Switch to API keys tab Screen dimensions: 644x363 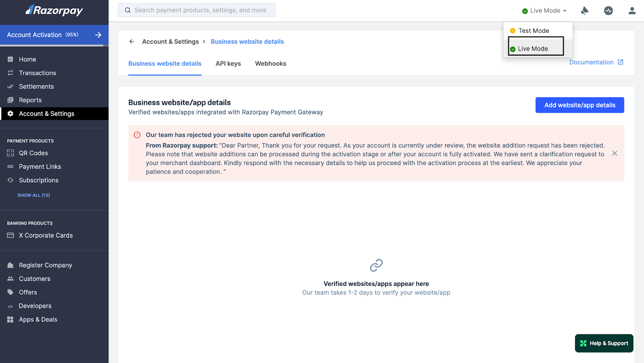(x=228, y=64)
